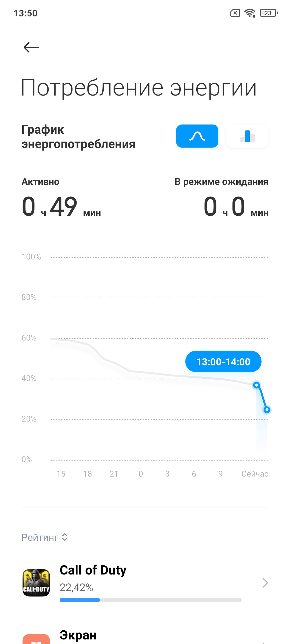The height and width of the screenshot is (644, 290).
Task: Select the upper blue graph point
Action: tap(256, 385)
